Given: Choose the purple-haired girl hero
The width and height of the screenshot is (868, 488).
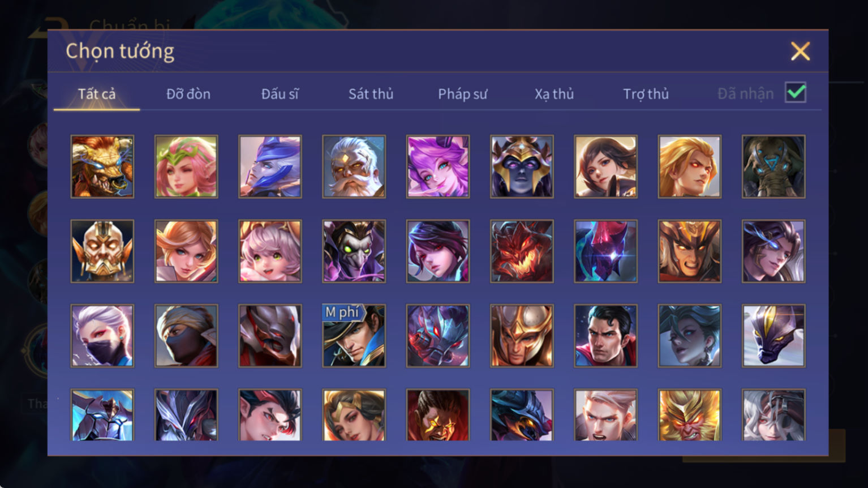Looking at the screenshot, I should pyautogui.click(x=438, y=166).
